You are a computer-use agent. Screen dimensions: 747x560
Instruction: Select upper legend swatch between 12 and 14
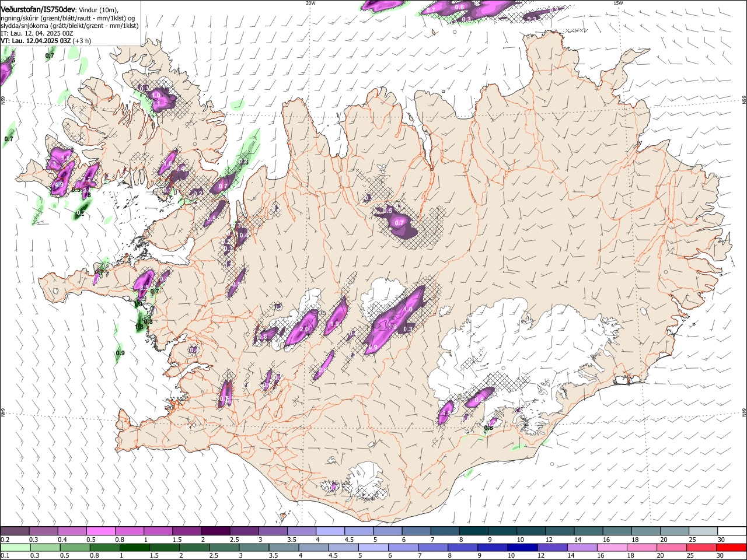pyautogui.click(x=559, y=531)
